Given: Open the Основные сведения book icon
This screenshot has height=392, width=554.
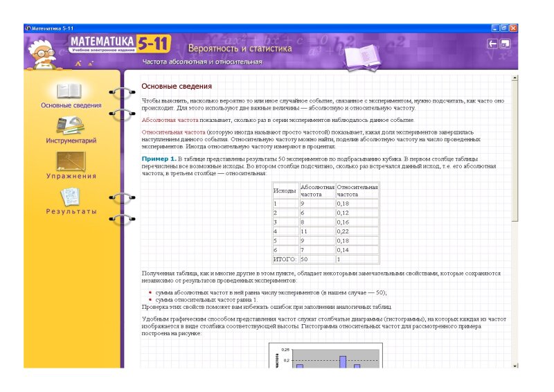Looking at the screenshot, I should 69,91.
